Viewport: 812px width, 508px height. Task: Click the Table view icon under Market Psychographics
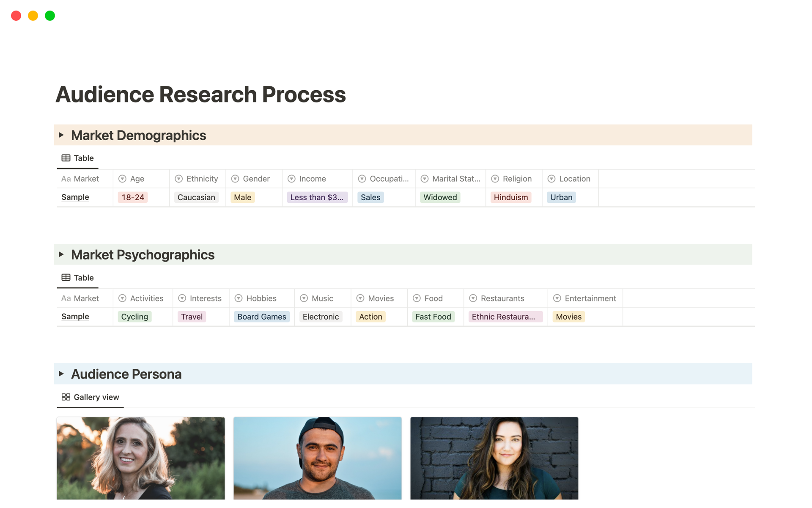tap(66, 277)
